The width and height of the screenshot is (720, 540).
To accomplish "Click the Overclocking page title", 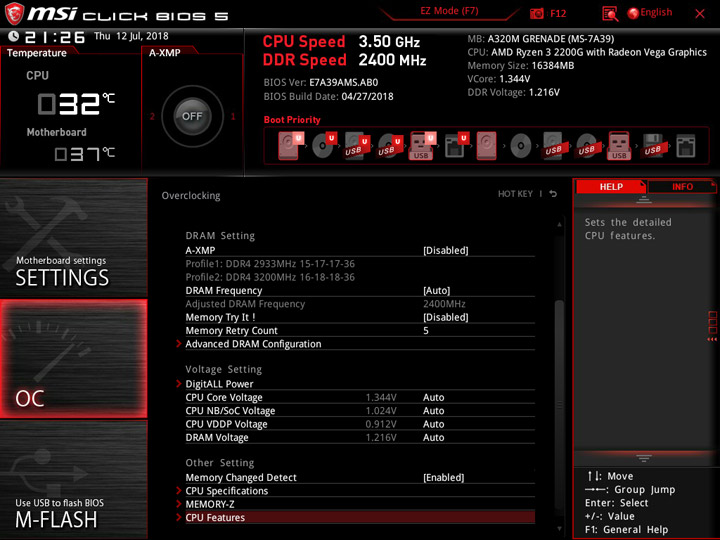I will [x=191, y=196].
